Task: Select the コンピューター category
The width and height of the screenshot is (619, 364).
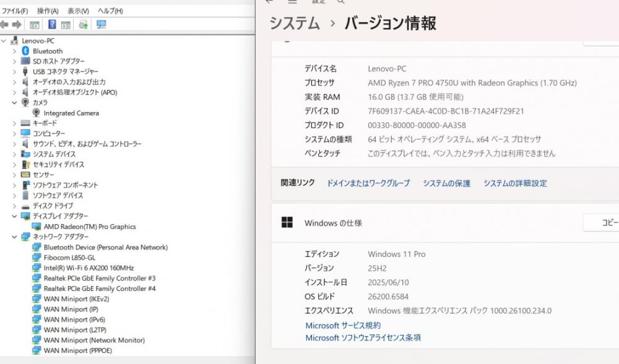Action: pyautogui.click(x=49, y=134)
